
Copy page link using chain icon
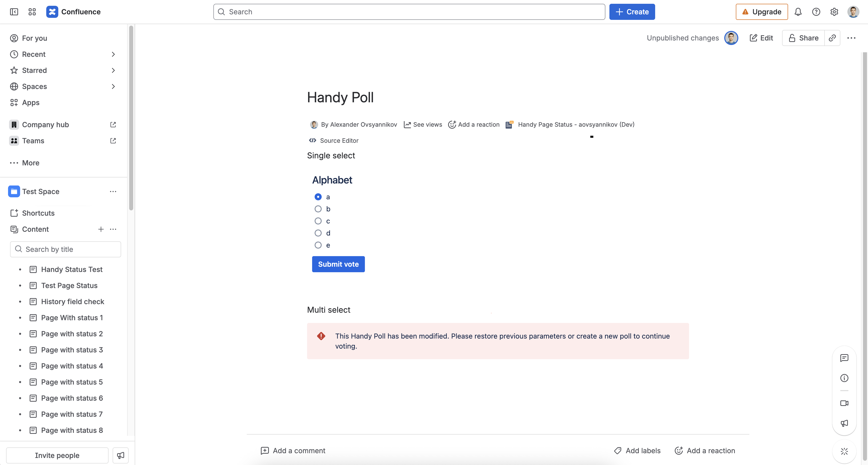click(832, 38)
